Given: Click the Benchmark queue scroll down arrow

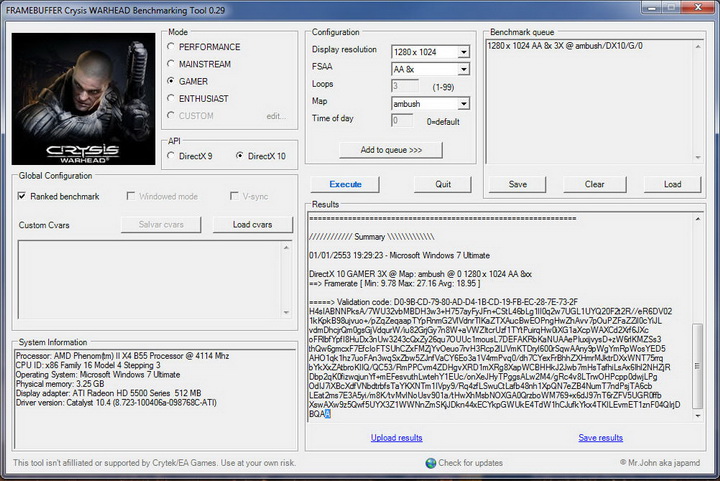Looking at the screenshot, I should [x=698, y=157].
